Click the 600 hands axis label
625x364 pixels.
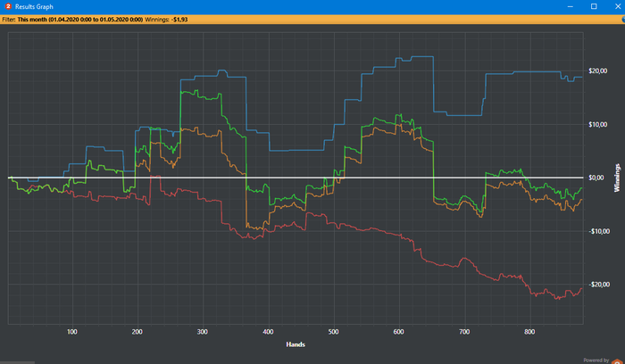[398, 332]
